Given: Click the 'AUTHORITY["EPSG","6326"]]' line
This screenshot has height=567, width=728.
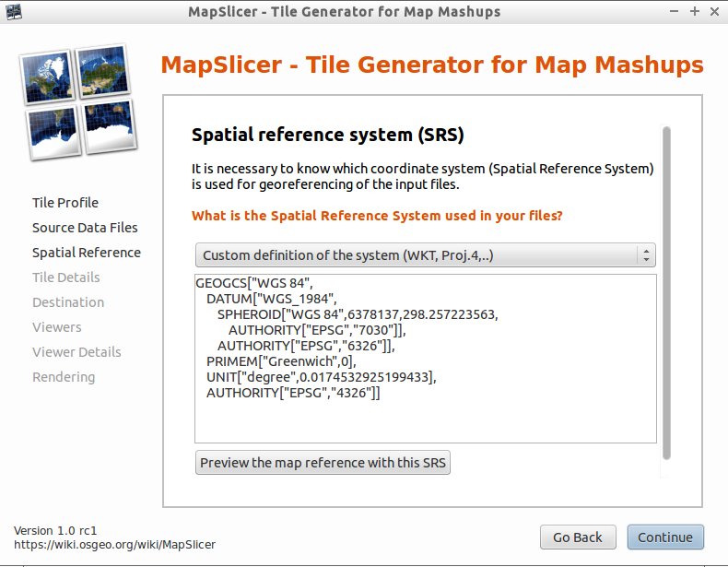Looking at the screenshot, I should point(306,346).
